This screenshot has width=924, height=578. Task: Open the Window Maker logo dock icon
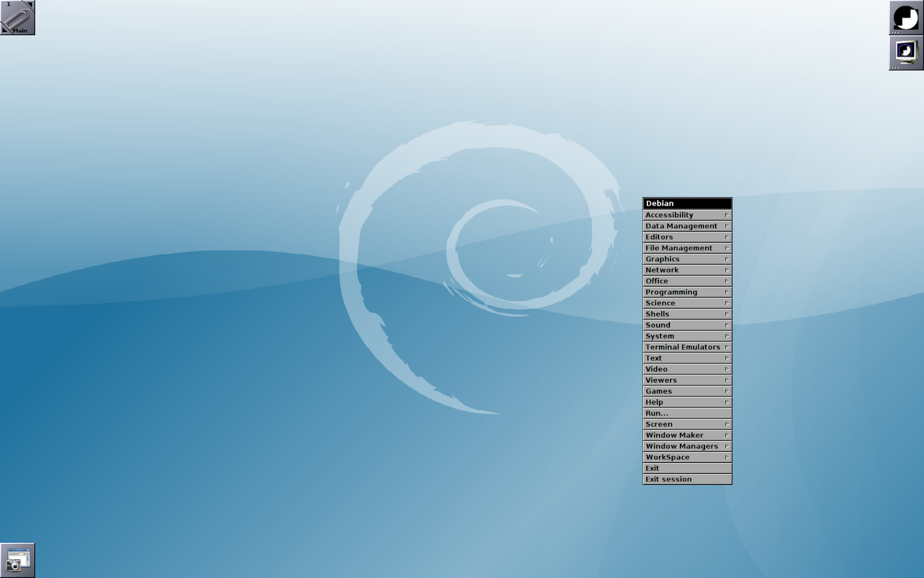[906, 18]
